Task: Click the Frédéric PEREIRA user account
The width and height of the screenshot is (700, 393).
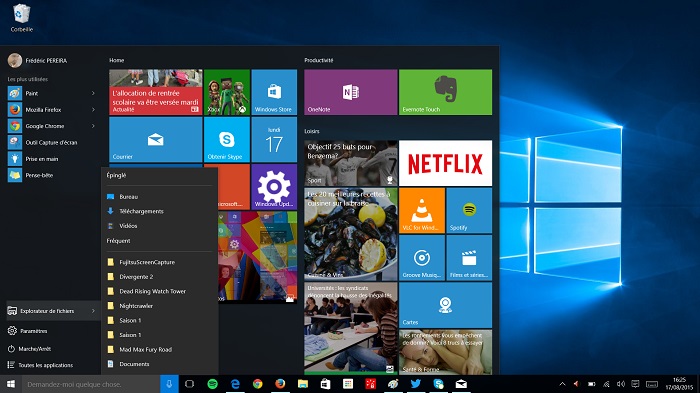Action: [x=38, y=60]
